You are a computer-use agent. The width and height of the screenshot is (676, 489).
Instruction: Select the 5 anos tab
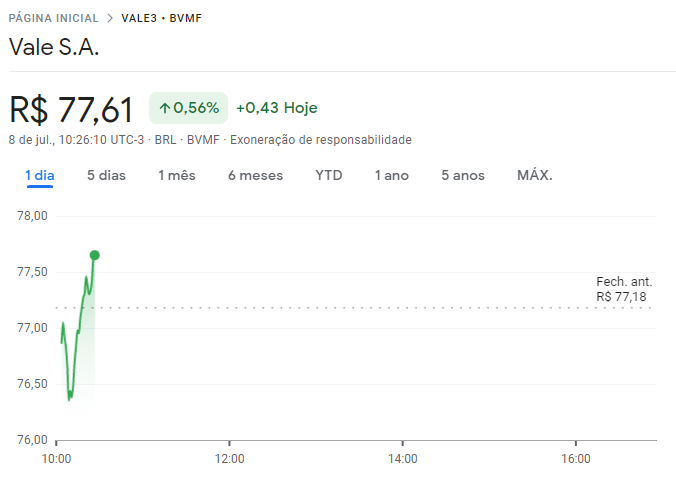(x=463, y=175)
